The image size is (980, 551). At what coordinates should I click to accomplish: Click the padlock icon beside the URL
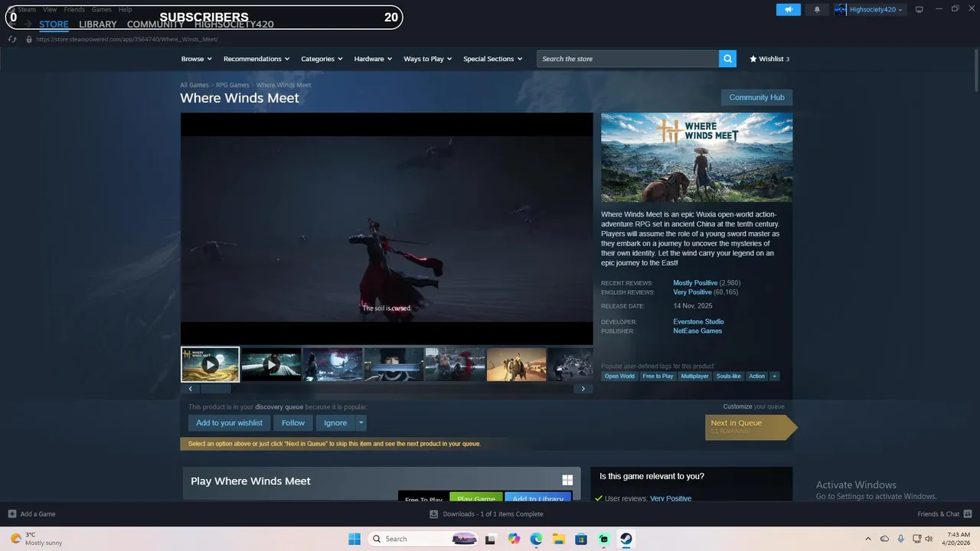[29, 39]
